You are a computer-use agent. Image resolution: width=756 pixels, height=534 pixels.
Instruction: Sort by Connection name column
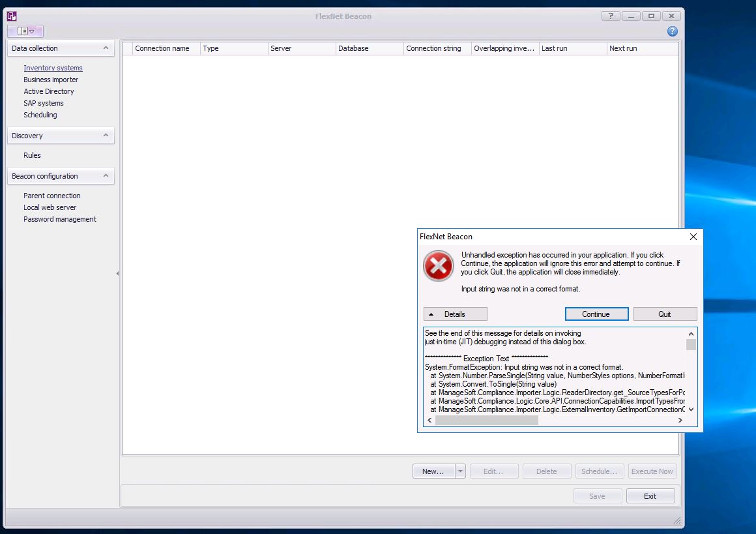point(166,48)
